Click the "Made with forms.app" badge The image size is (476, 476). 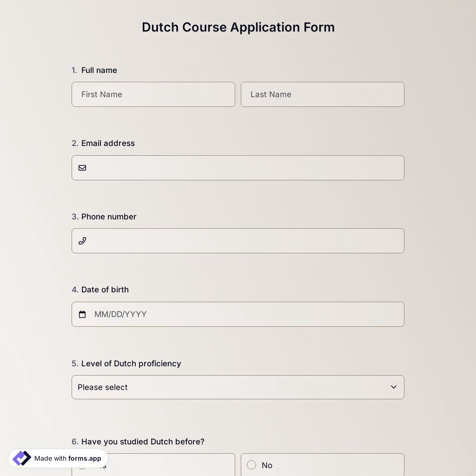[57, 458]
